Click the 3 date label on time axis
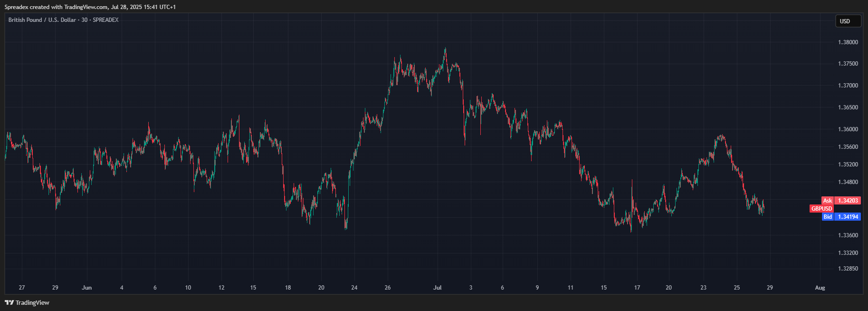The image size is (868, 311). click(x=471, y=288)
